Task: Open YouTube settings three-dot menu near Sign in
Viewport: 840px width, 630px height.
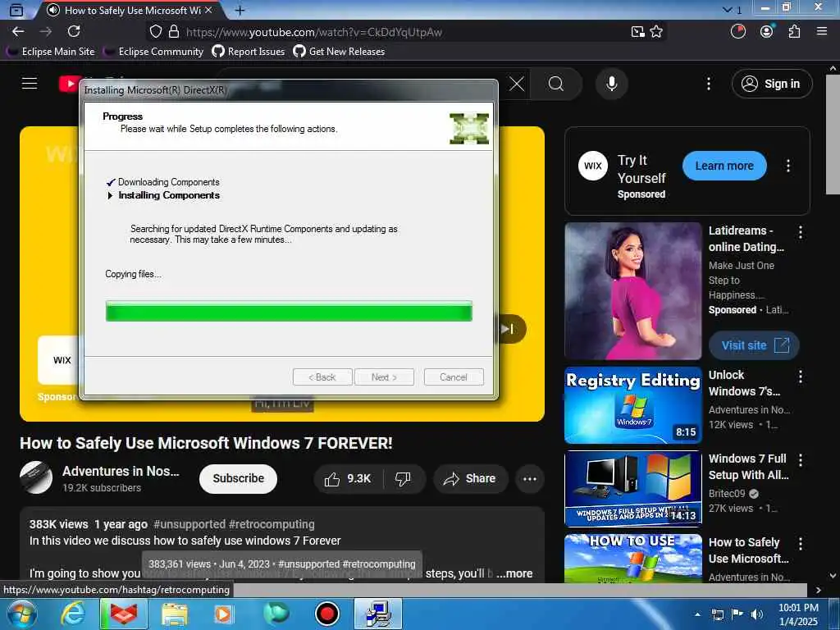Action: coord(709,84)
